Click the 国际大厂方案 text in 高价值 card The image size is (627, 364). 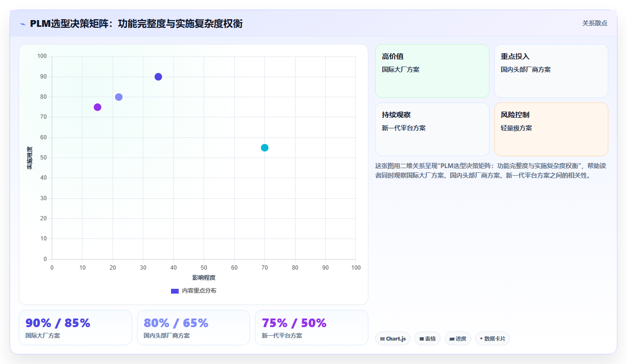click(x=400, y=69)
